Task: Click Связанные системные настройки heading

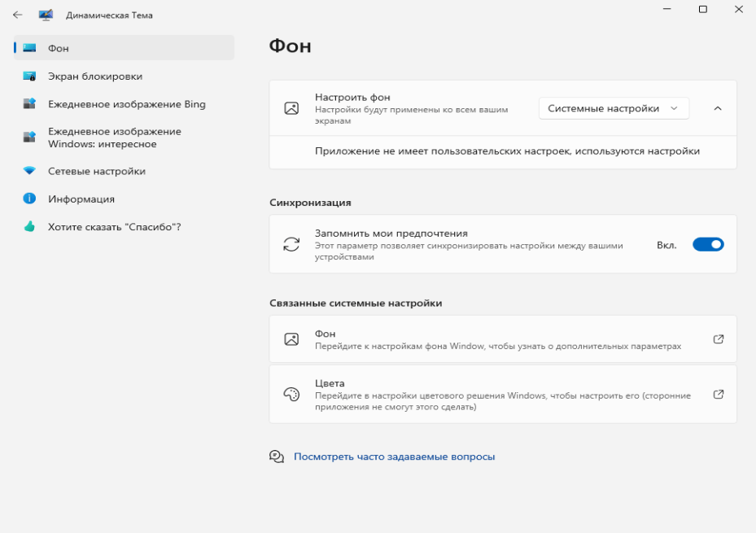Action: click(x=356, y=304)
